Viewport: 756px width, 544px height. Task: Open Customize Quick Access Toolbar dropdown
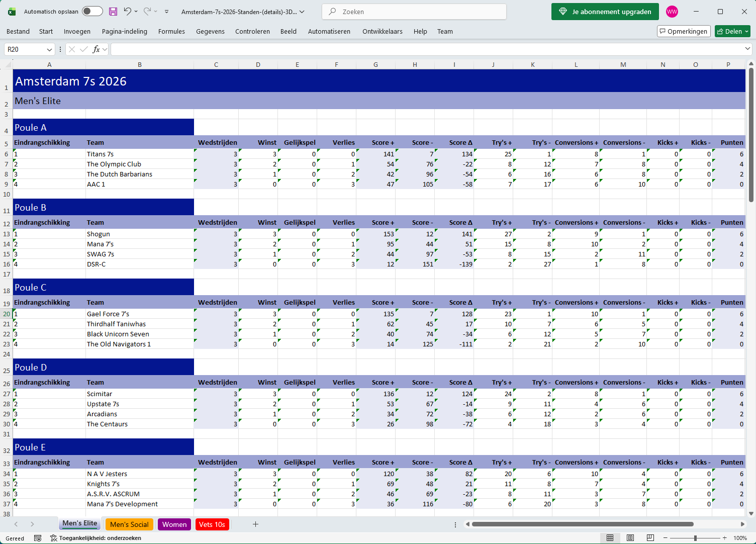pos(166,11)
